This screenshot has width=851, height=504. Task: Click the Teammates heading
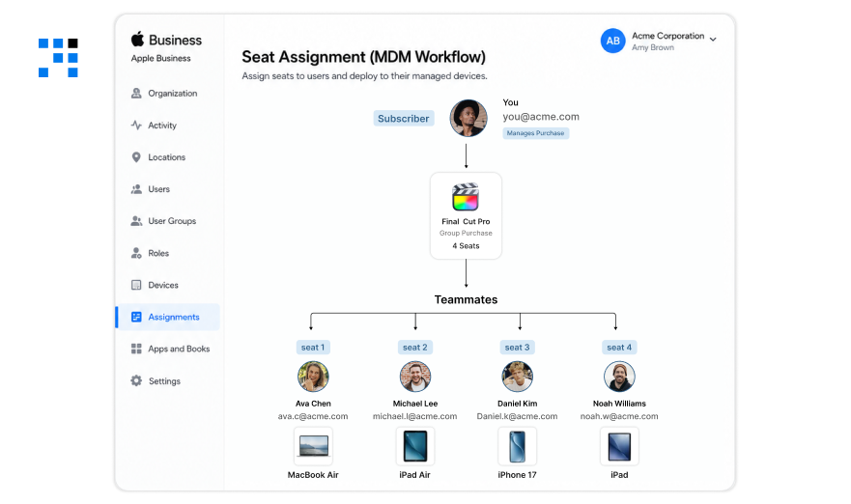[466, 299]
